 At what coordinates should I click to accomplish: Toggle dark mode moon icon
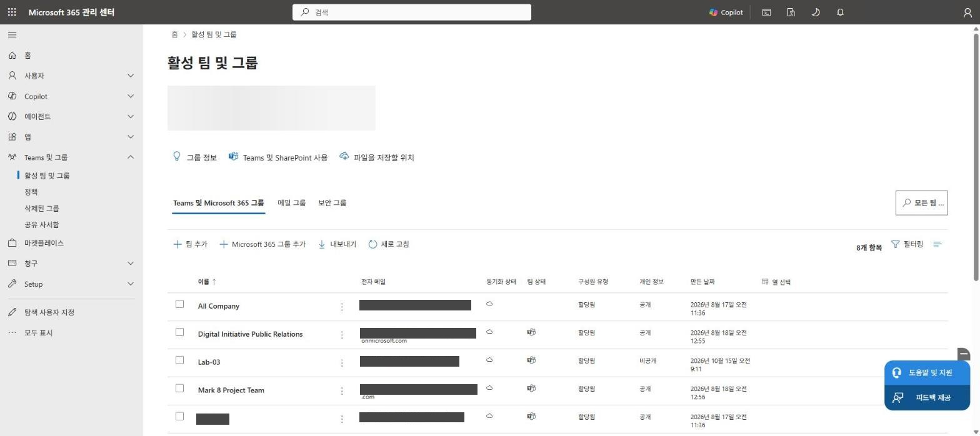816,12
